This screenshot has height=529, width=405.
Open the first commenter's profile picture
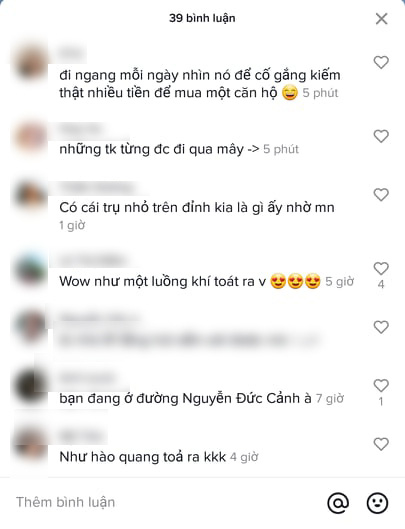point(31,63)
